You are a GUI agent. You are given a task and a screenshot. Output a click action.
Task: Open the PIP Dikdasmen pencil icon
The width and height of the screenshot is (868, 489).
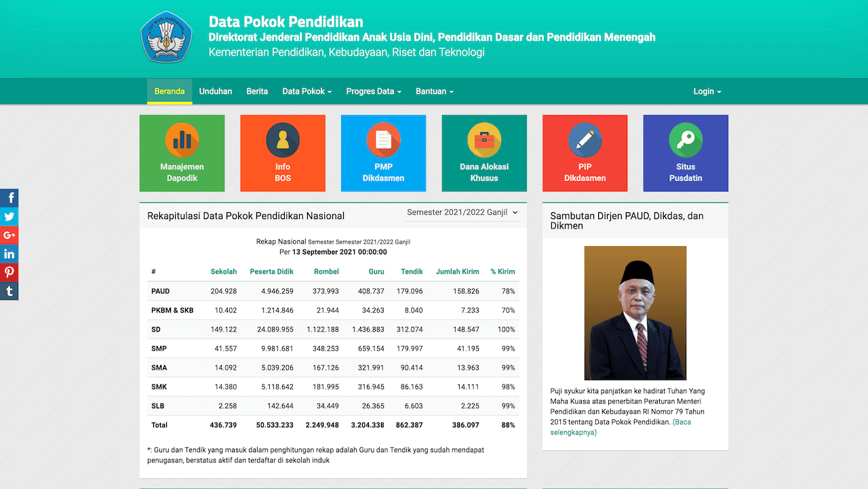click(x=585, y=140)
